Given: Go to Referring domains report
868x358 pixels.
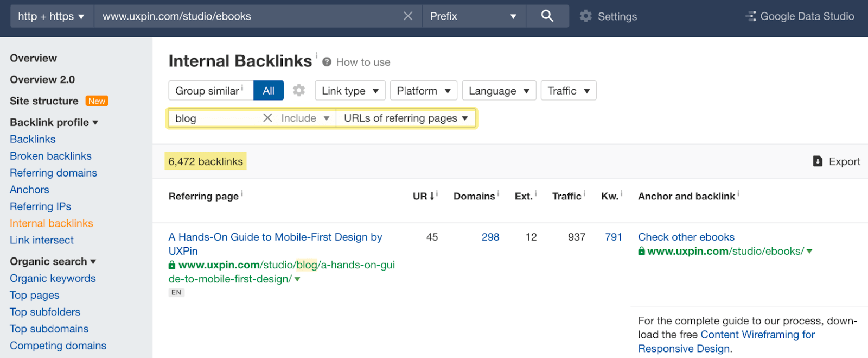Looking at the screenshot, I should pos(53,173).
